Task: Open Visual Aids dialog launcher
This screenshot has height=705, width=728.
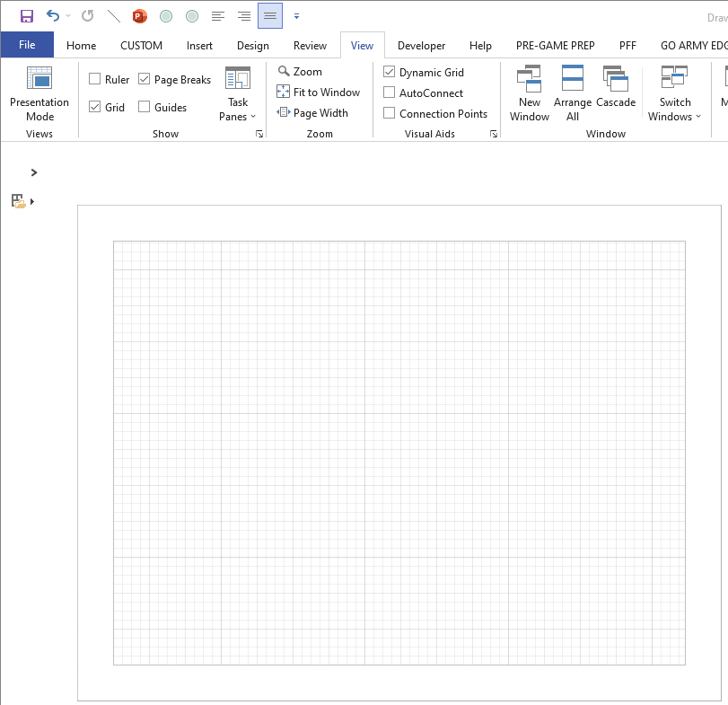Action: point(494,134)
